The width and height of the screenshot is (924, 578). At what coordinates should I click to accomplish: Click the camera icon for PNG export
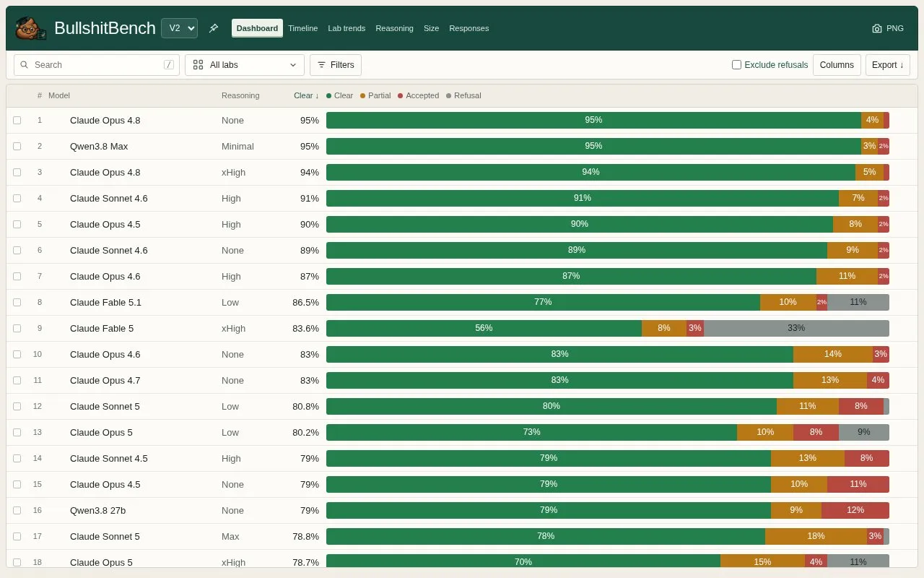877,29
